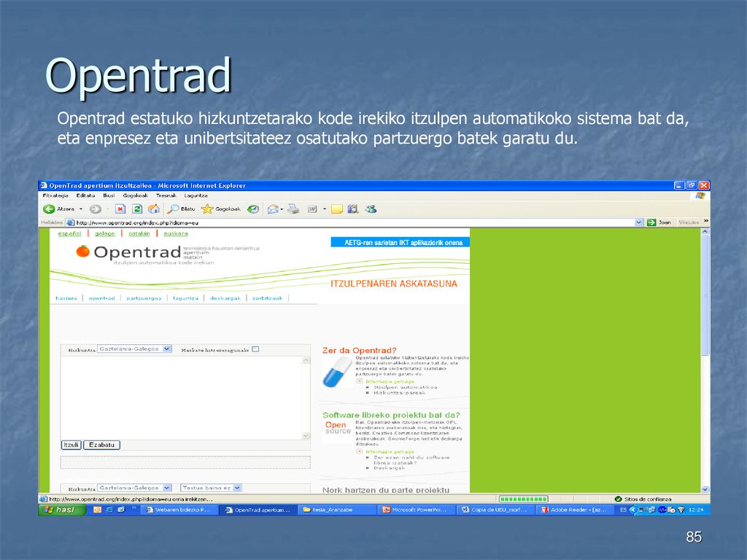Click inside the translation text area

pos(182,397)
